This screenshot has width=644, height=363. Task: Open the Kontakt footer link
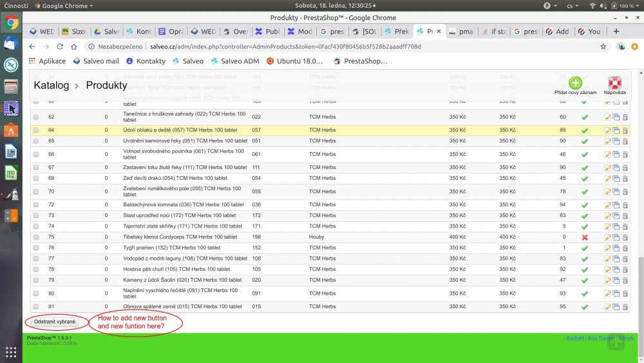coord(575,337)
